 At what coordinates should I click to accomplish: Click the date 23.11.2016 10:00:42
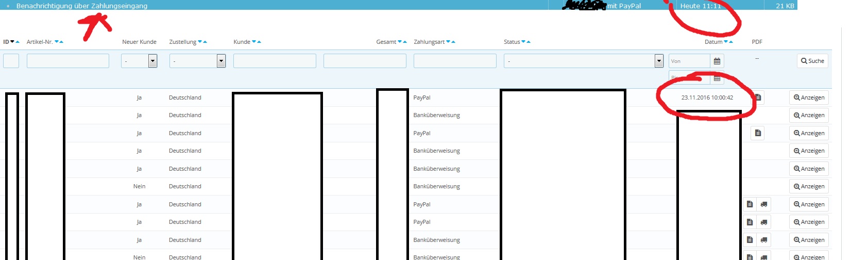point(707,98)
